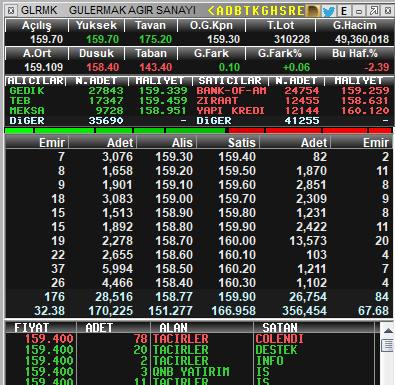Click the G.Fark% header
The height and width of the screenshot is (385, 395).
tap(280, 53)
